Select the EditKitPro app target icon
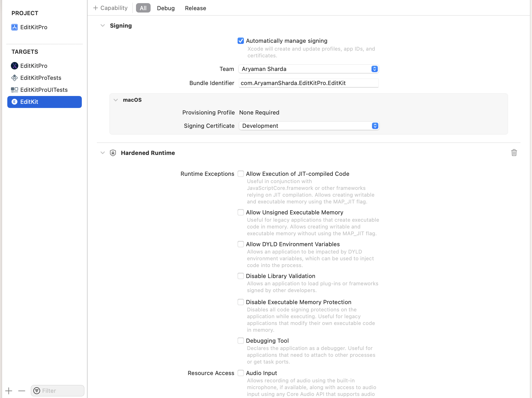The height and width of the screenshot is (398, 532). point(15,66)
